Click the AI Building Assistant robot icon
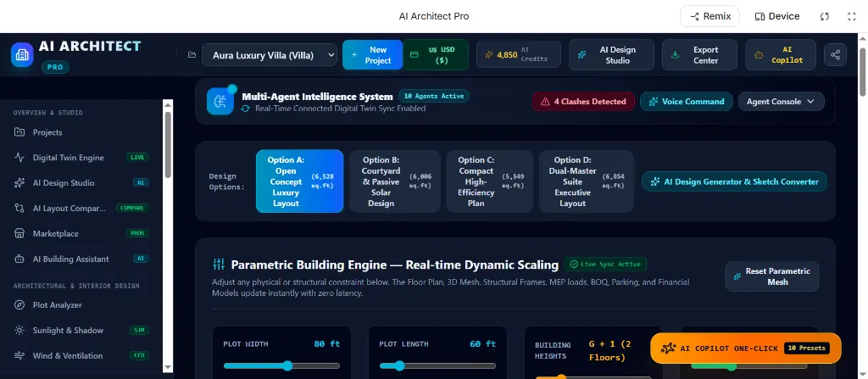The width and height of the screenshot is (868, 379). 19,259
